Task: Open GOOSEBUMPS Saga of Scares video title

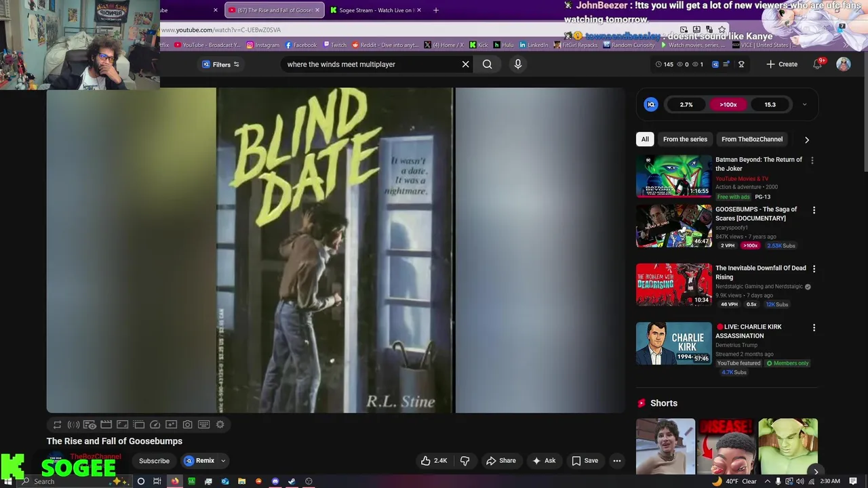Action: point(756,213)
